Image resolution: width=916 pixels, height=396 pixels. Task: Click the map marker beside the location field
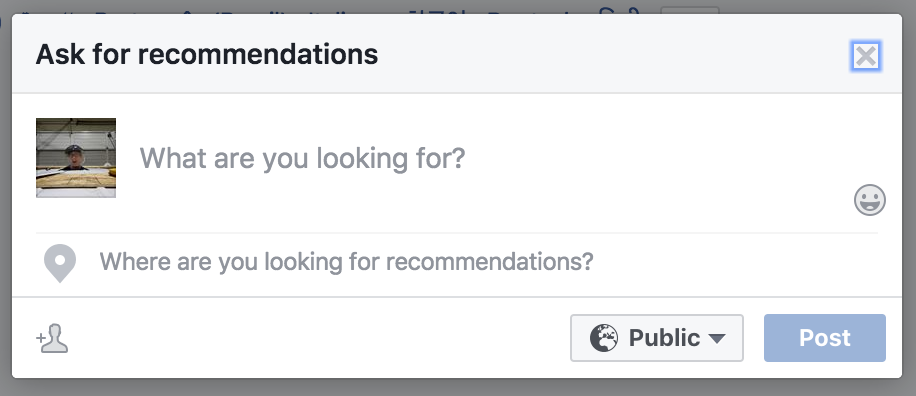(x=60, y=263)
